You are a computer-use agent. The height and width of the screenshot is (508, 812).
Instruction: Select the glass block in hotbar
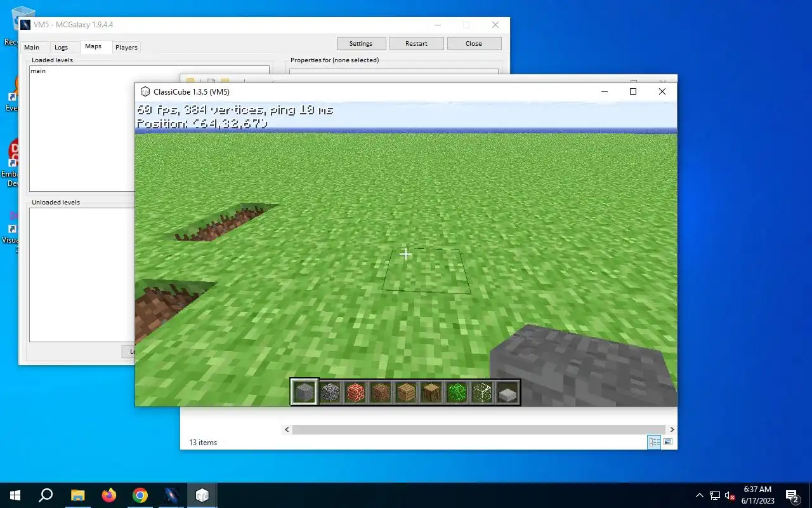coord(482,392)
